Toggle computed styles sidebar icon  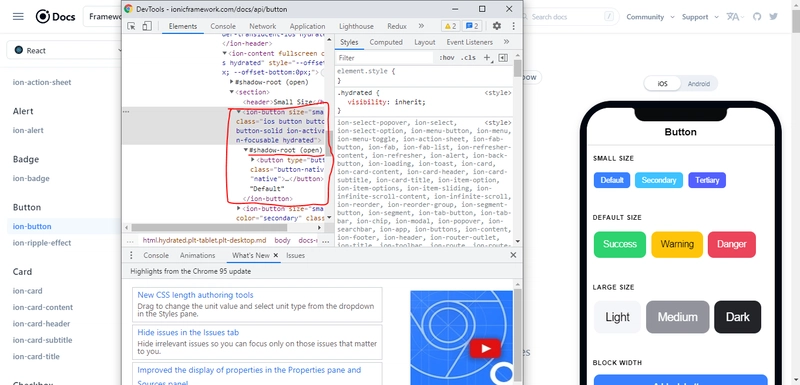[503, 58]
